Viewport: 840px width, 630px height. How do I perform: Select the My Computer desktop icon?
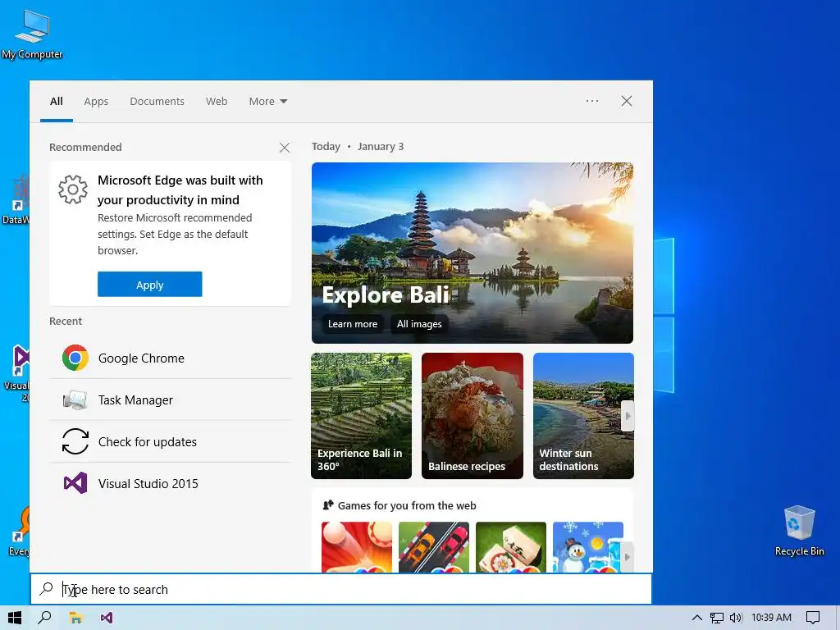point(32,34)
